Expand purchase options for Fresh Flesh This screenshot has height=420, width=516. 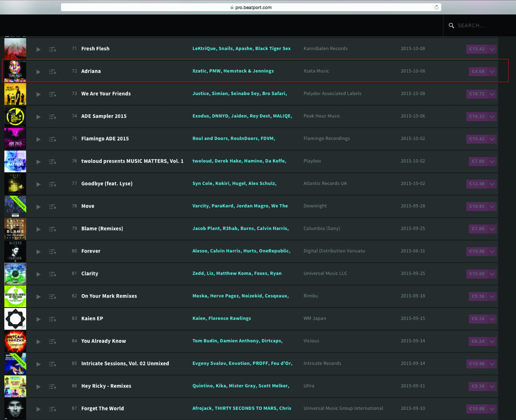492,49
